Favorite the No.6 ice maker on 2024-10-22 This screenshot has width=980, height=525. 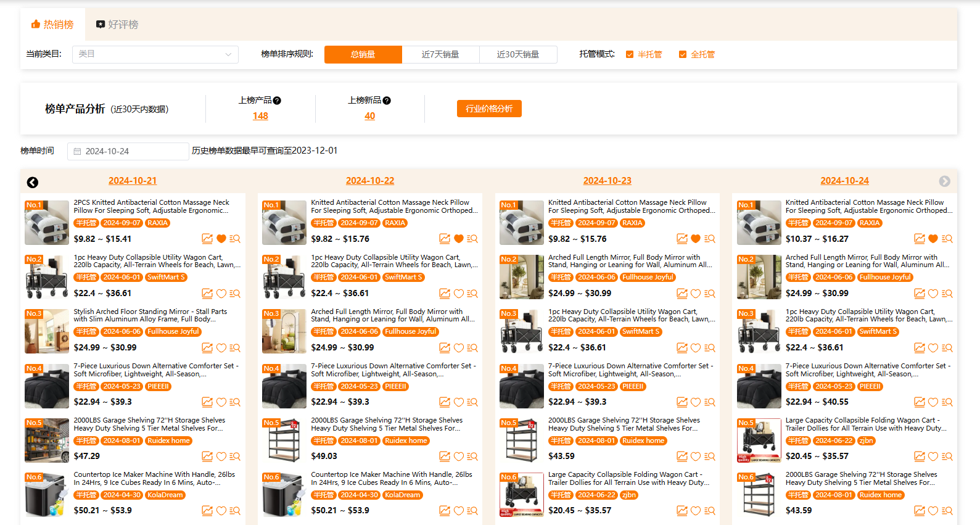point(459,511)
